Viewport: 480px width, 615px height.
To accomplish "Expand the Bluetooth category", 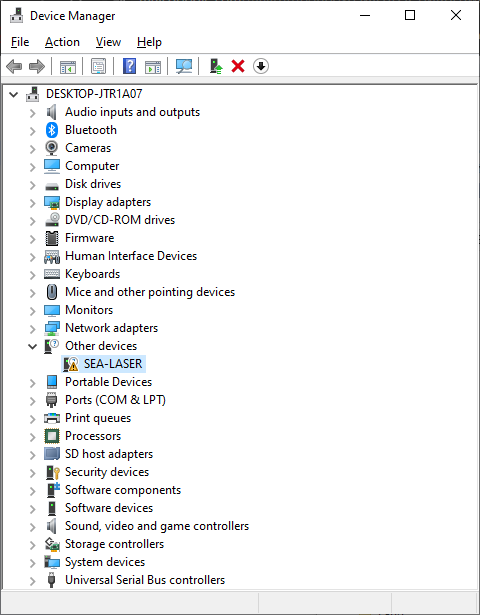I will pyautogui.click(x=33, y=131).
